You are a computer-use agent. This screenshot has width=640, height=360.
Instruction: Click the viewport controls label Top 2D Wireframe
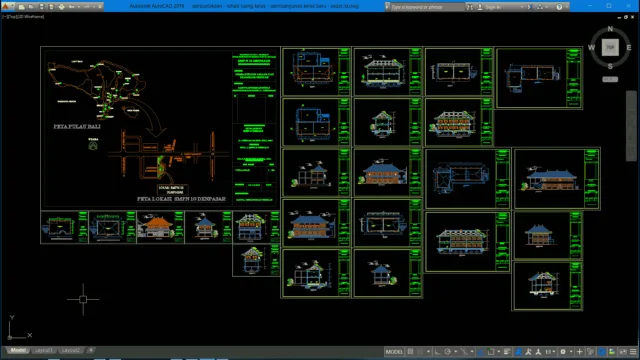[x=24, y=17]
